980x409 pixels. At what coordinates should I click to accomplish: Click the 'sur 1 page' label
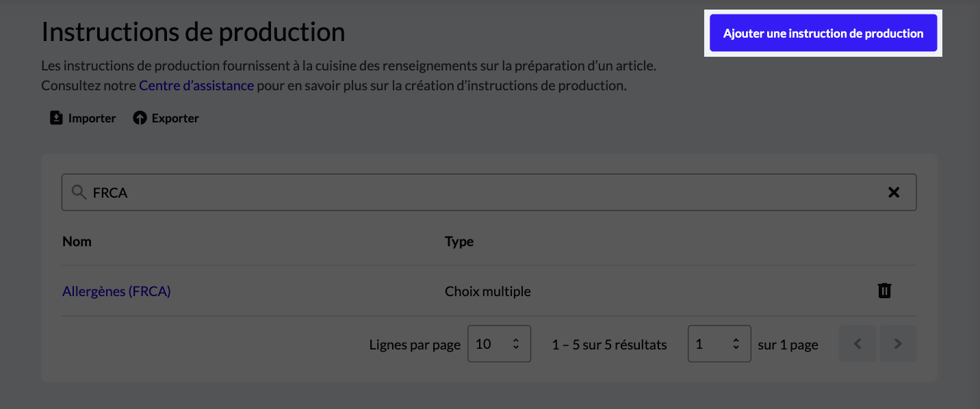click(x=788, y=345)
